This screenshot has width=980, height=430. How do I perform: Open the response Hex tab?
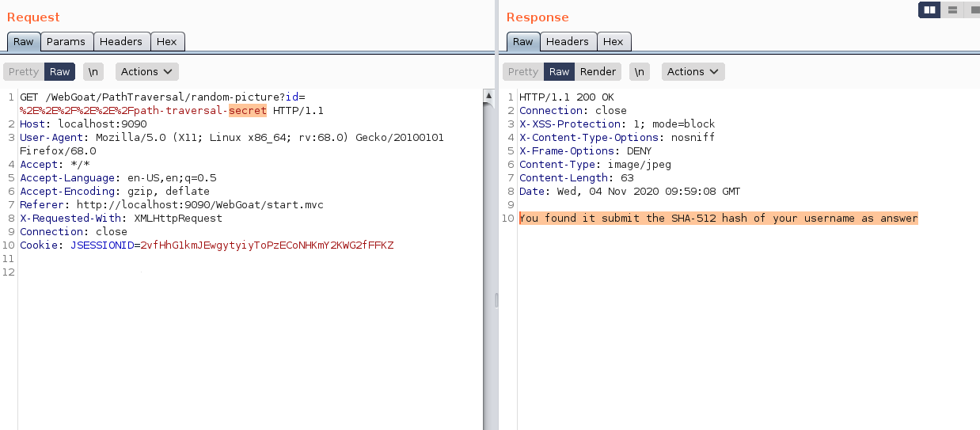tap(613, 41)
